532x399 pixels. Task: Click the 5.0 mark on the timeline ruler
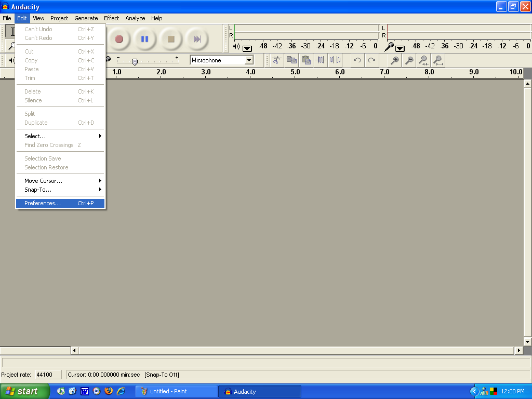point(295,72)
